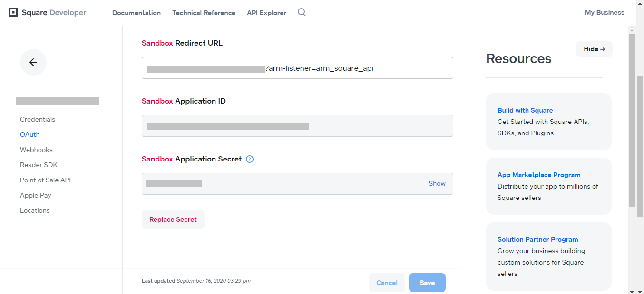Image resolution: width=644 pixels, height=294 pixels.
Task: Click the Cancel button
Action: click(x=387, y=283)
